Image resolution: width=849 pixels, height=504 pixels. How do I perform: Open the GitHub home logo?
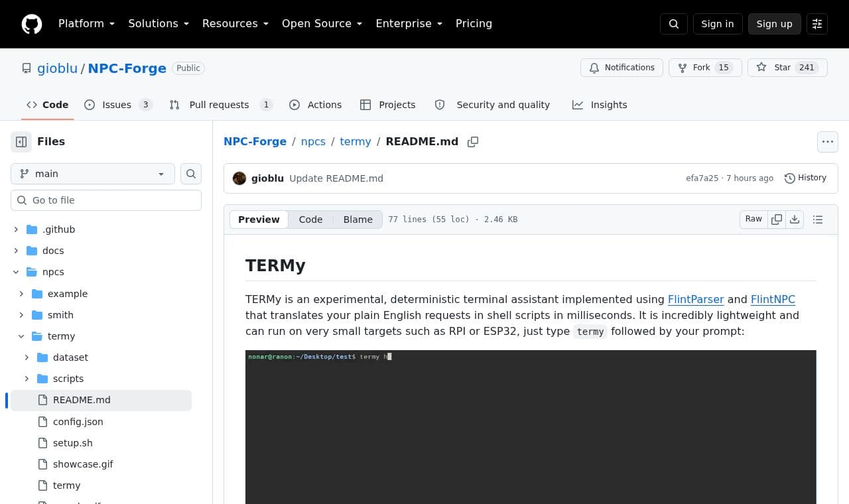tap(32, 24)
